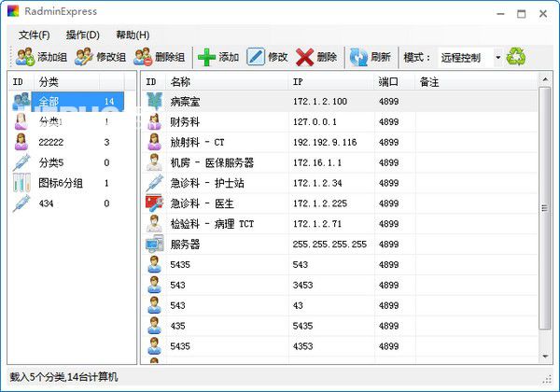
Task: Click the doctor icon of 检验科 - 病理 TCT row
Action: (x=154, y=223)
